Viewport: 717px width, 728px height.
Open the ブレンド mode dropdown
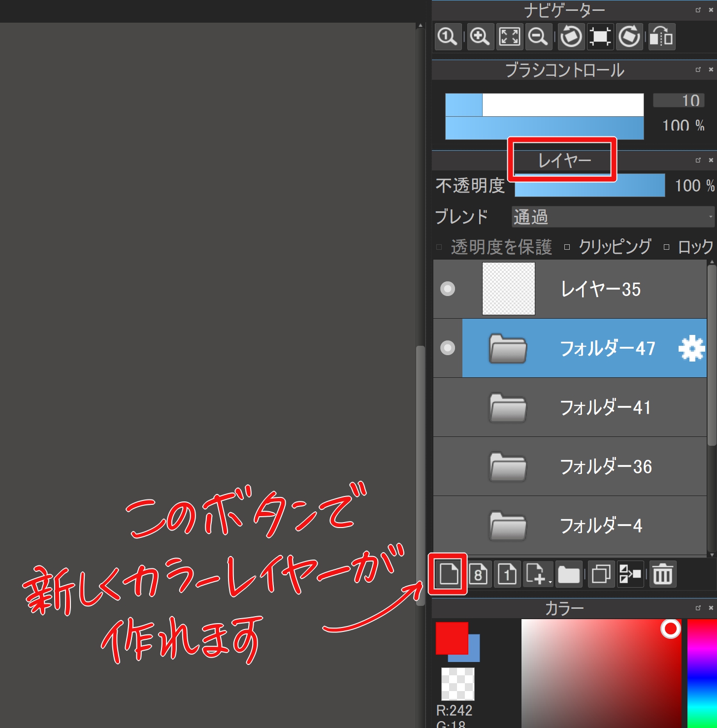(613, 217)
